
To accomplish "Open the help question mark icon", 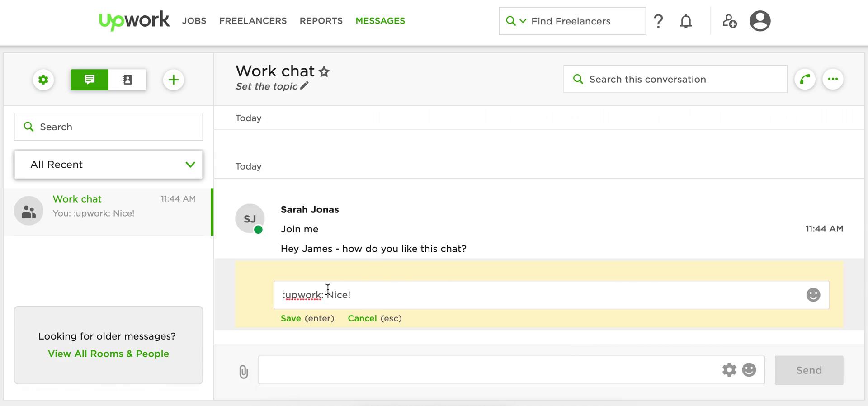I will [x=658, y=21].
